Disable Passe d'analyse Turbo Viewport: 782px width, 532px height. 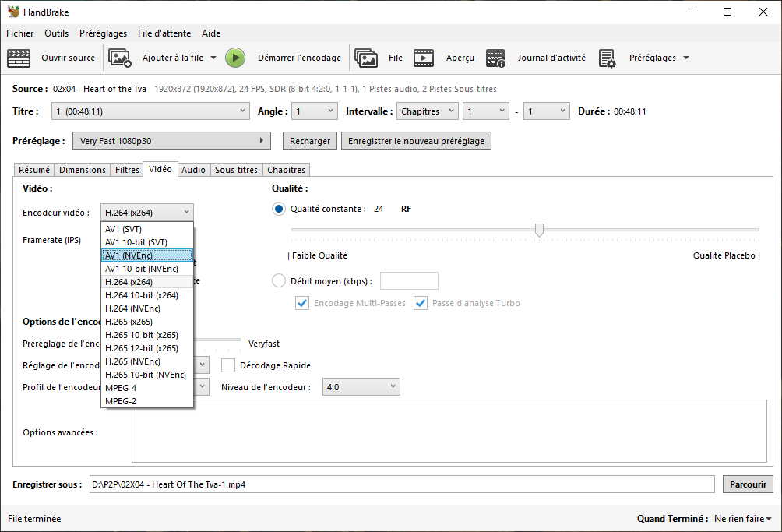pyautogui.click(x=421, y=303)
